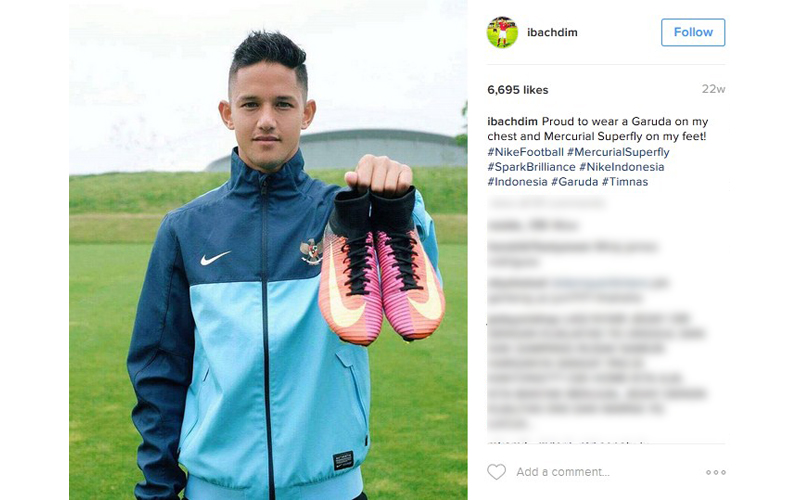Screen dimensions: 800x500
Task: Click the heart like icon
Action: click(x=496, y=472)
